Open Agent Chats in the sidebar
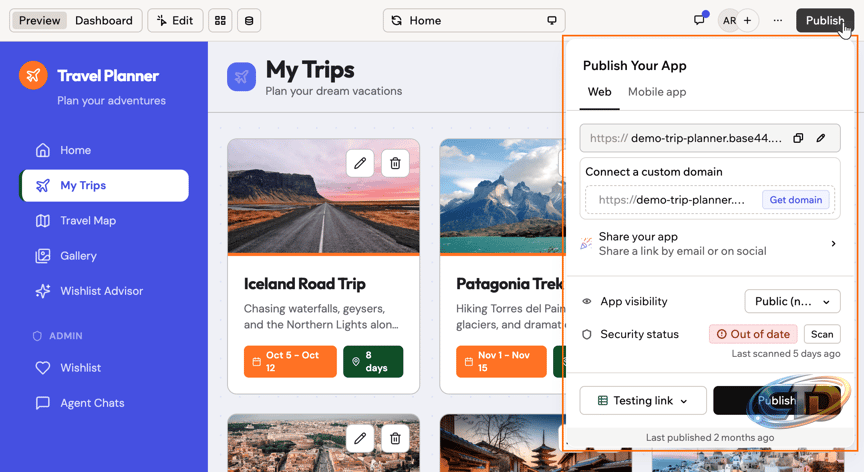 [x=104, y=403]
